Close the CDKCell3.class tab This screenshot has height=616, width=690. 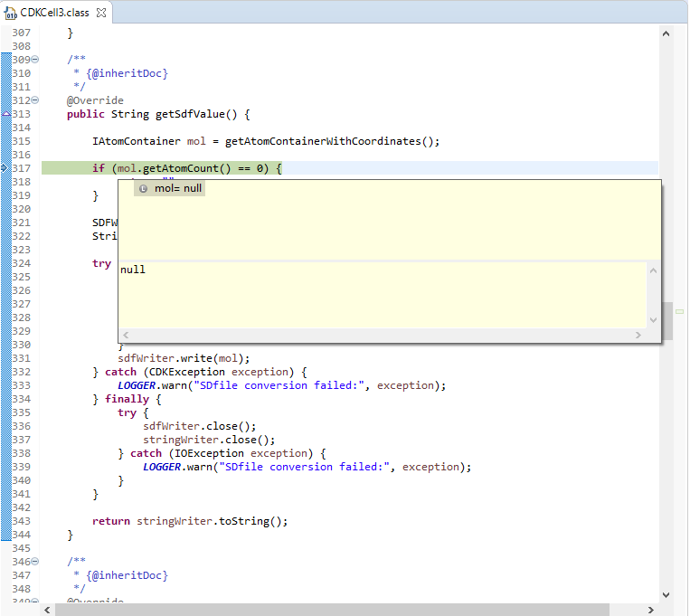[x=101, y=13]
